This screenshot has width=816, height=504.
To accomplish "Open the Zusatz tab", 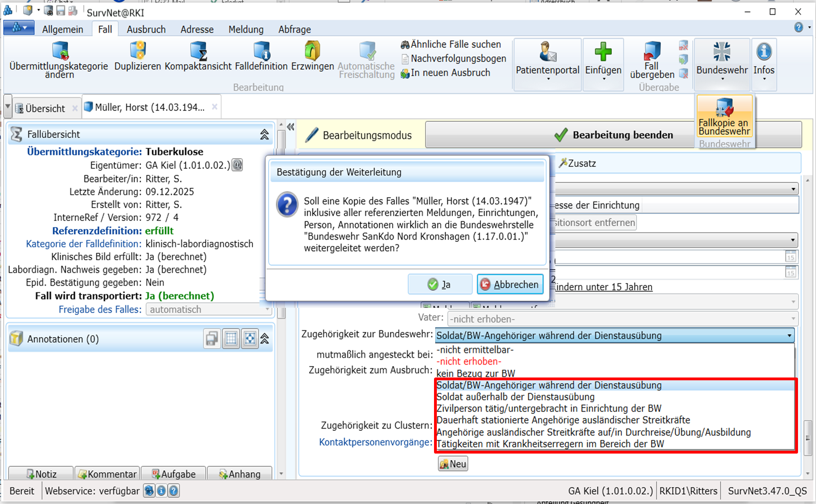I will (x=577, y=163).
